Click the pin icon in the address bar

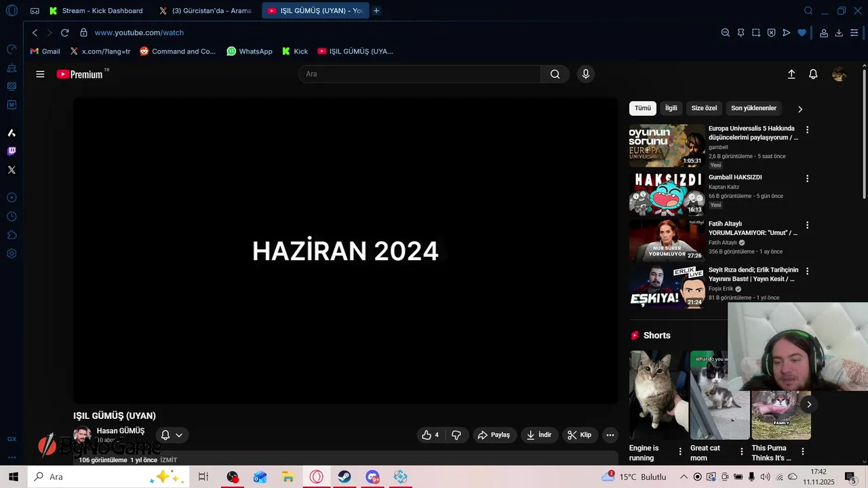(x=741, y=33)
